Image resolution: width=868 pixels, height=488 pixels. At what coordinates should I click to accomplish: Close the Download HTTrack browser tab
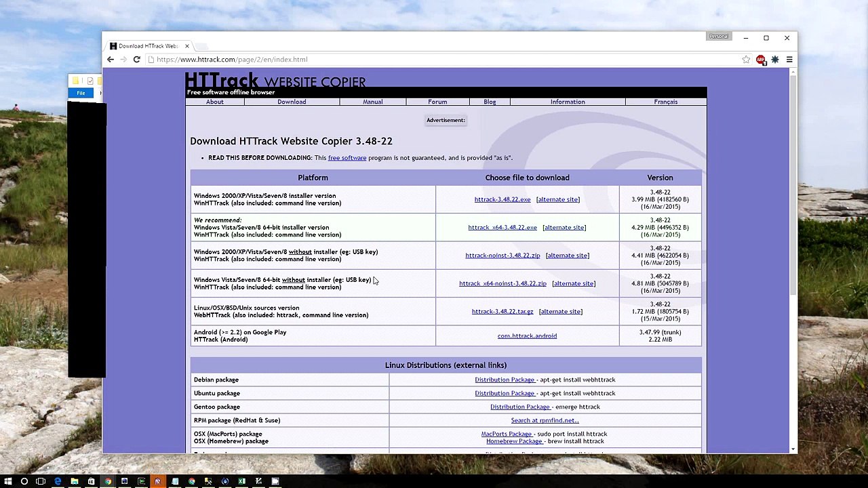tap(186, 46)
